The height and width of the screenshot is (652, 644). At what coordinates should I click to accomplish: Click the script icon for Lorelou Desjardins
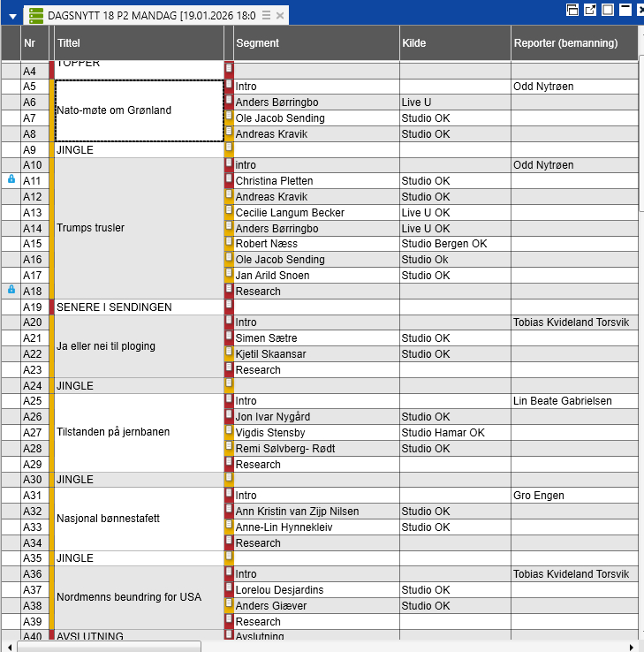(x=229, y=589)
